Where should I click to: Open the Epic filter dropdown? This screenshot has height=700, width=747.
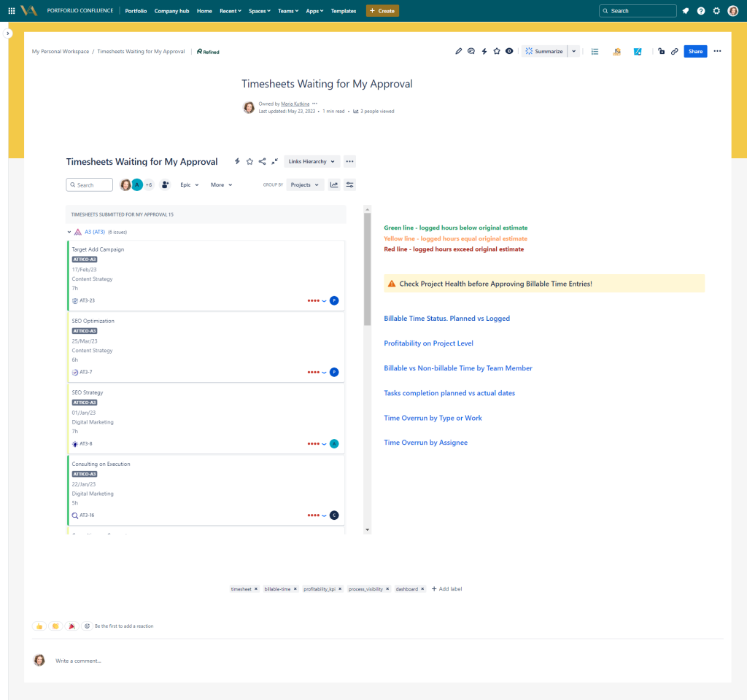(189, 184)
